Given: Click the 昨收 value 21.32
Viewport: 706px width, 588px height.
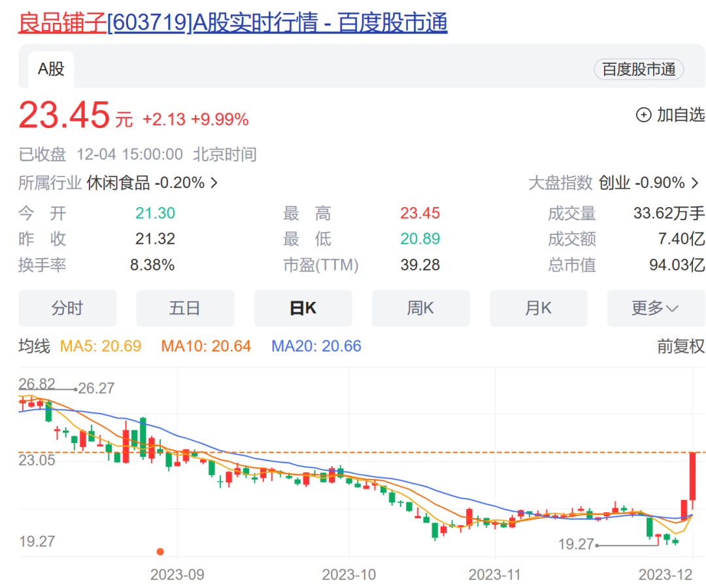Looking at the screenshot, I should pos(155,238).
